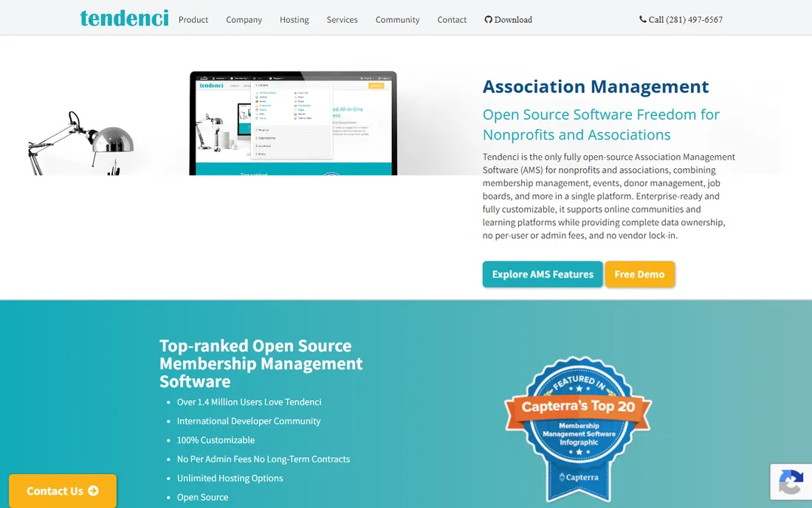Click the Open Source Software Freedom subheading
This screenshot has width=812, height=508.
(601, 124)
